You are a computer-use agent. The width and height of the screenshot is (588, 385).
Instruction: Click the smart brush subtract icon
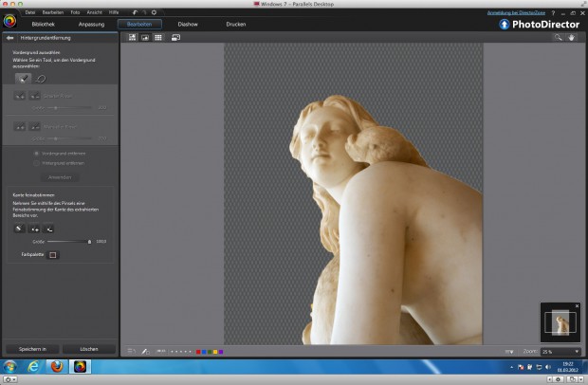tap(34, 96)
